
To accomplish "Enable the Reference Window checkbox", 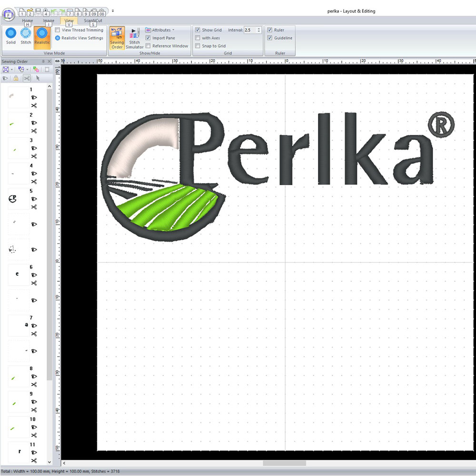I will pos(148,46).
